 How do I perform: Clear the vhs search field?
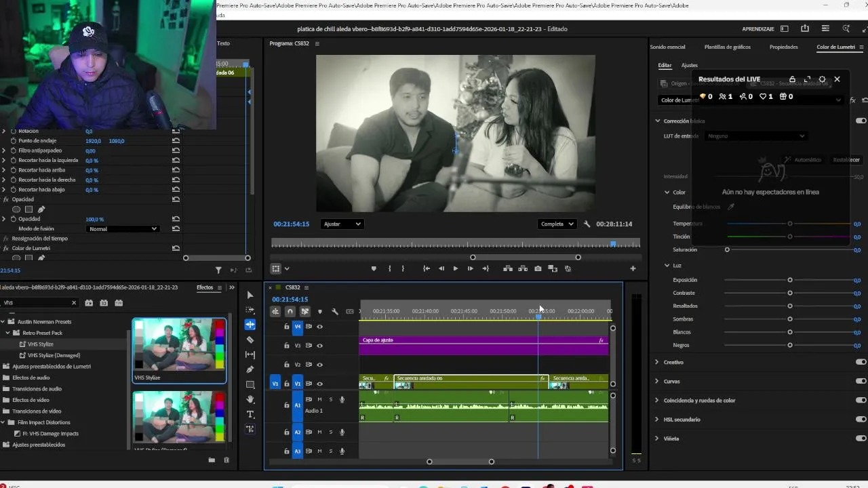74,302
